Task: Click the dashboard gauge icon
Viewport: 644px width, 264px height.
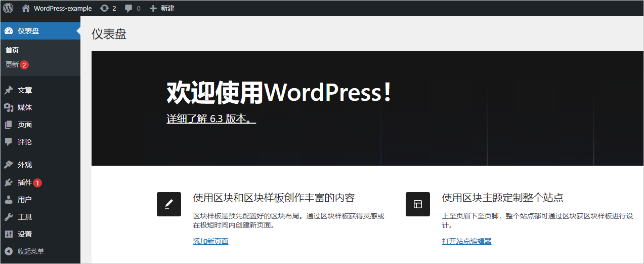Action: coord(9,31)
